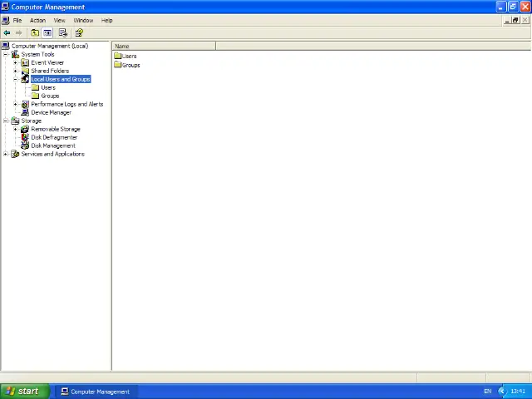Click the Performance Logs and Alerts icon

coord(25,104)
